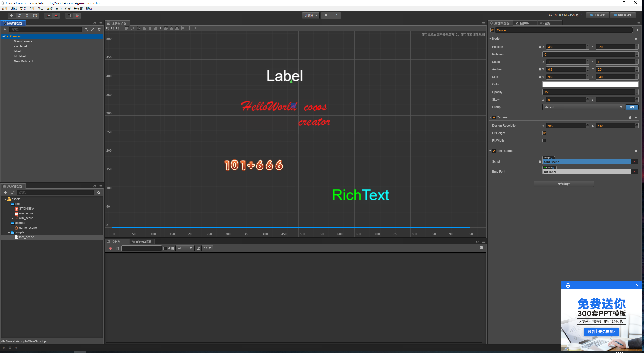Click the refresh preview icon
The height and width of the screenshot is (353, 644).
pyautogui.click(x=336, y=15)
